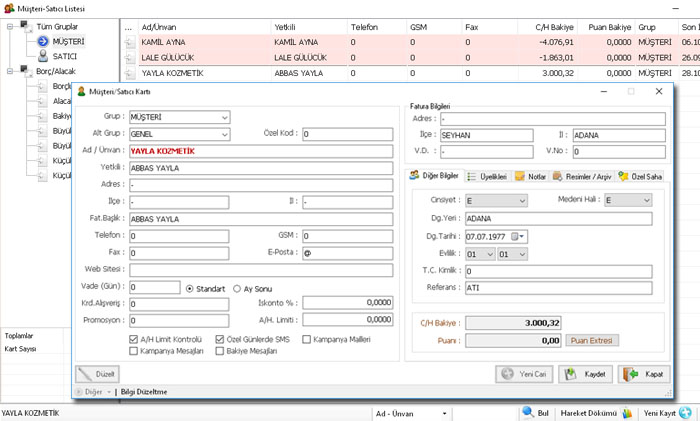Click the row icon beside LALE GÜLÜCÜK

click(129, 58)
